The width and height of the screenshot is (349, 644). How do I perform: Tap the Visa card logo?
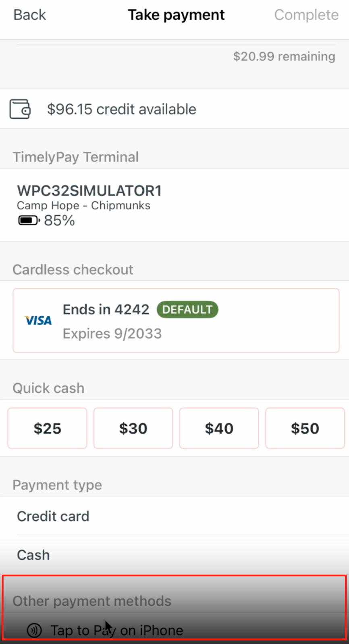click(x=38, y=320)
